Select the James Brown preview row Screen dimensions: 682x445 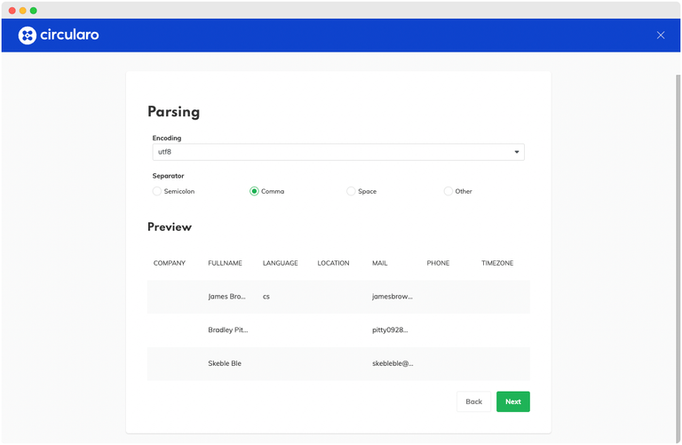coord(338,297)
